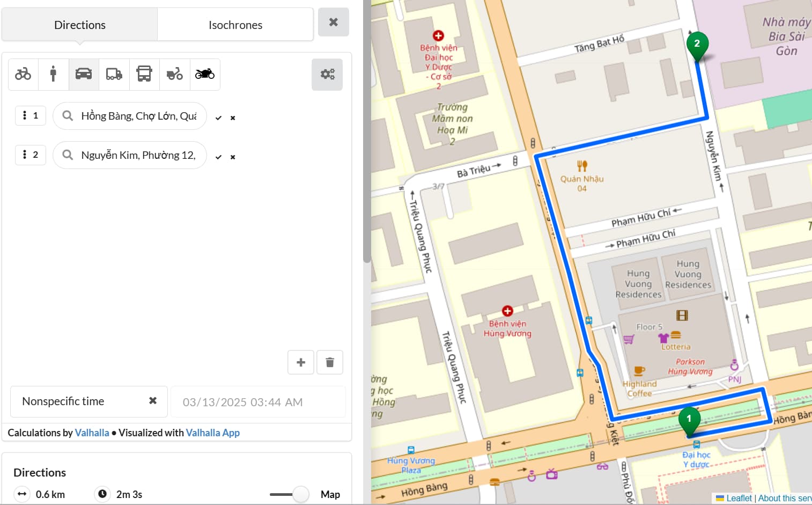Click the search icon in the Hồng Bàng field
Screen dimensions: 812x505
pos(68,115)
